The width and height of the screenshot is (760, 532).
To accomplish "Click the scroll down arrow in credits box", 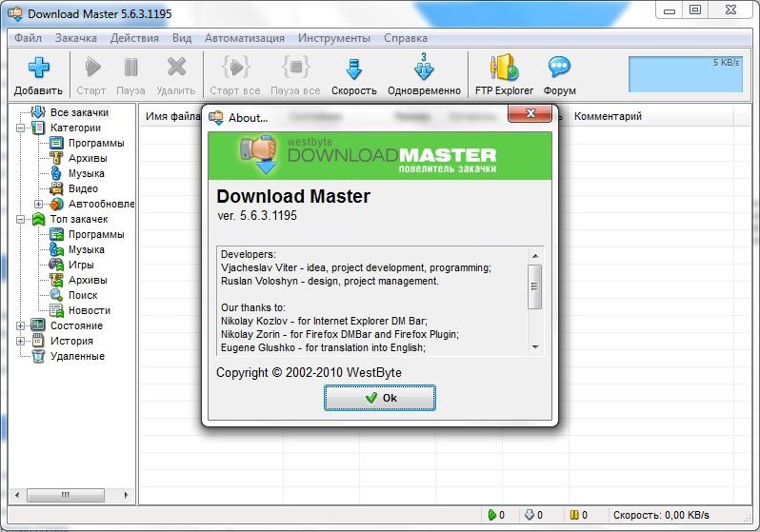I will pyautogui.click(x=535, y=346).
